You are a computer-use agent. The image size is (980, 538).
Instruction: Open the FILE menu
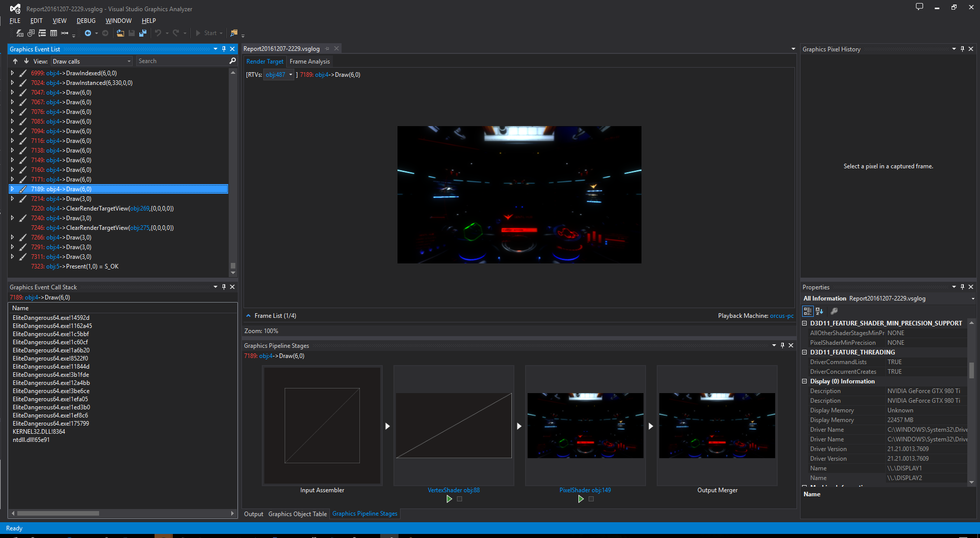tap(15, 21)
